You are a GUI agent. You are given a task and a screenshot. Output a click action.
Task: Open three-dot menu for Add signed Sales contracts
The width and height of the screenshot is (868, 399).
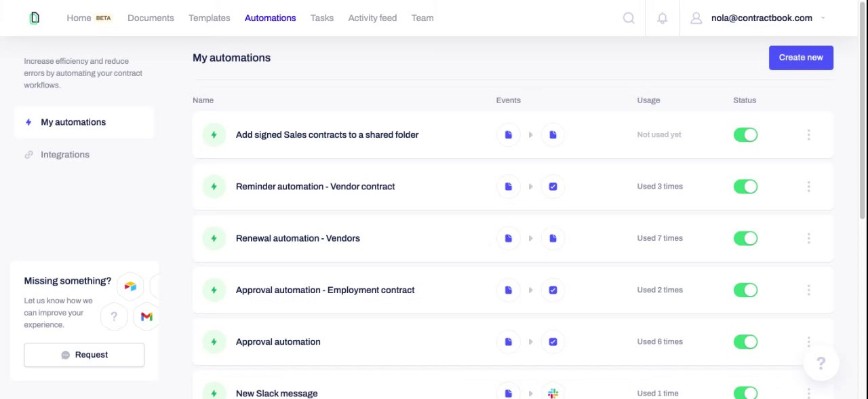click(808, 135)
